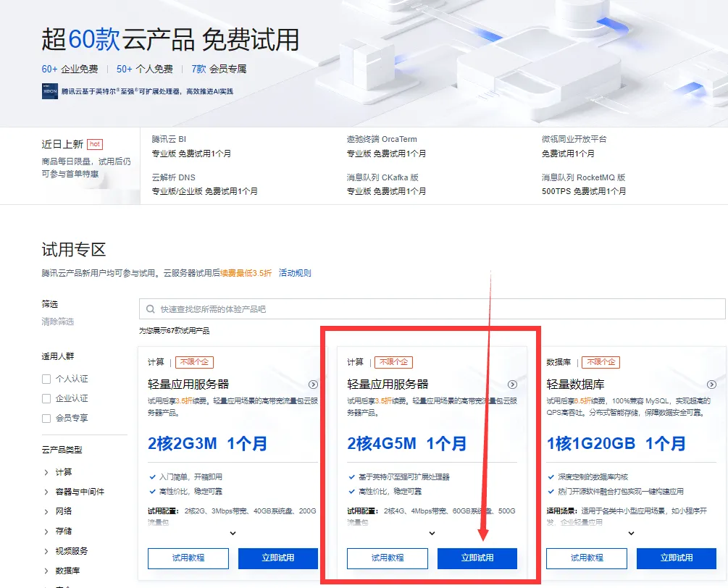This screenshot has width=728, height=588.
Task: Check the 会员专享 checkbox
Action: (x=46, y=418)
